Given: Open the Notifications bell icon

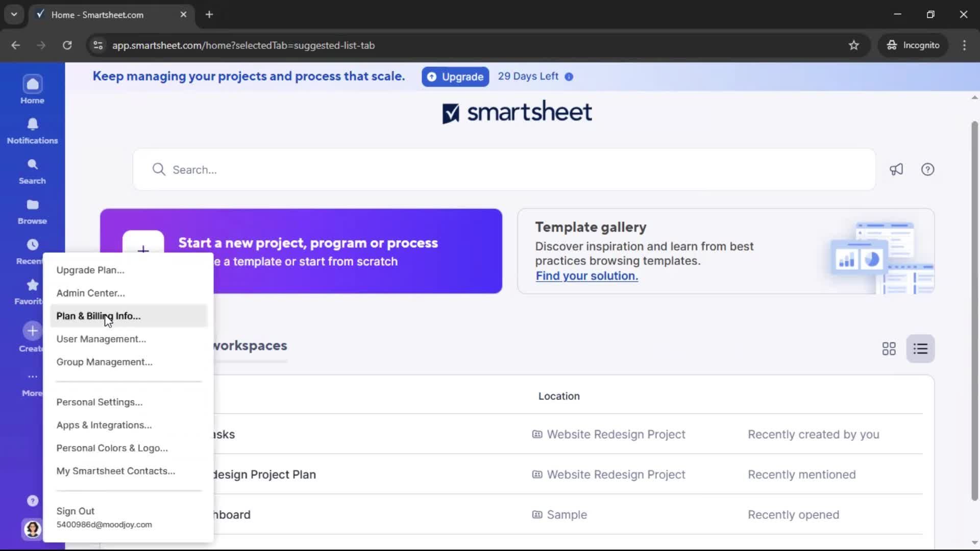Looking at the screenshot, I should 32,131.
